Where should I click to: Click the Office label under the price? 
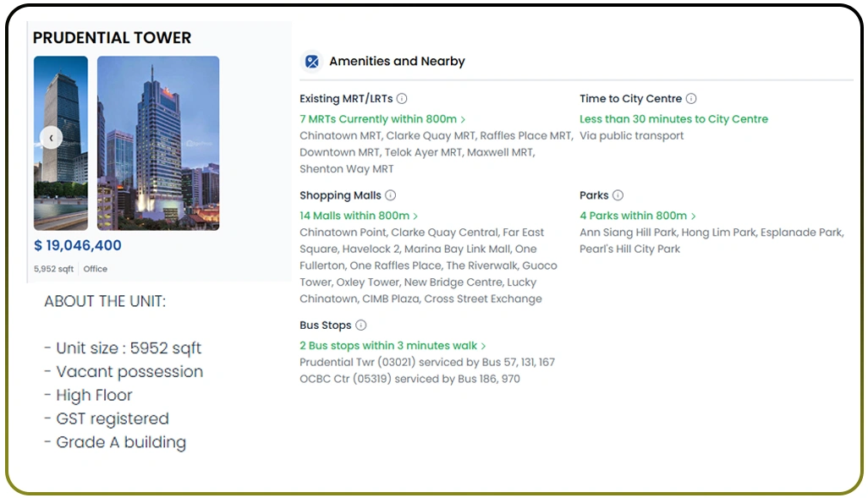(95, 269)
